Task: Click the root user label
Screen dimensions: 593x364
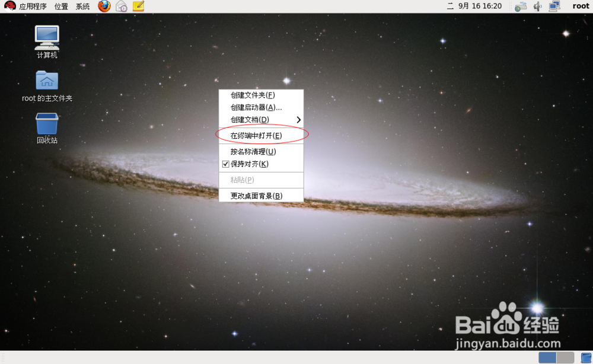Action: tap(581, 6)
